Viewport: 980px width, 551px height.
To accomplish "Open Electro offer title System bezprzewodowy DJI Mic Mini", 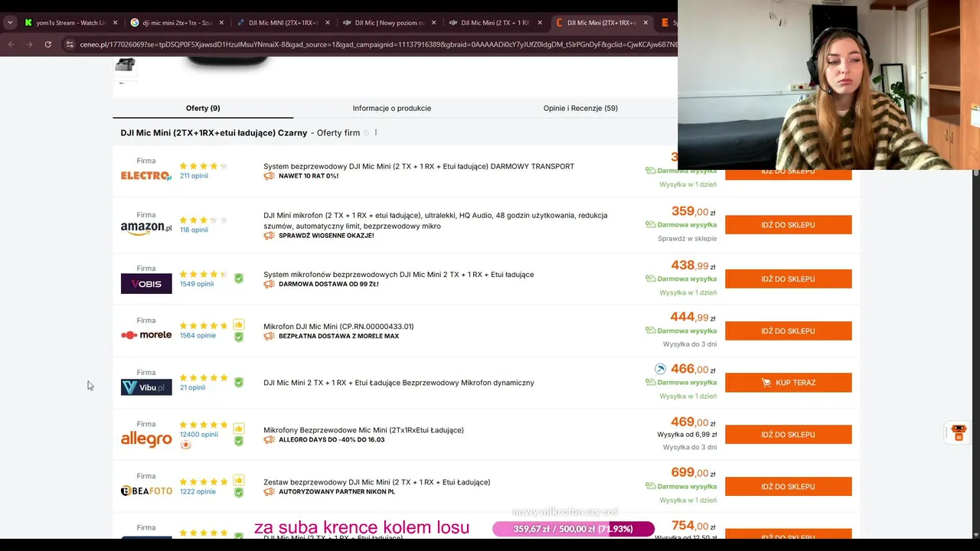I will [x=419, y=166].
